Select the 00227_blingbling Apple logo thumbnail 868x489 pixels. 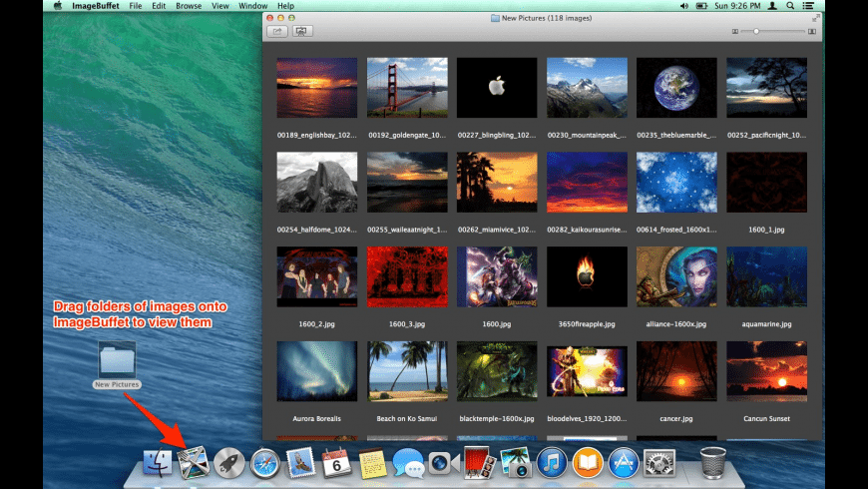tap(497, 88)
